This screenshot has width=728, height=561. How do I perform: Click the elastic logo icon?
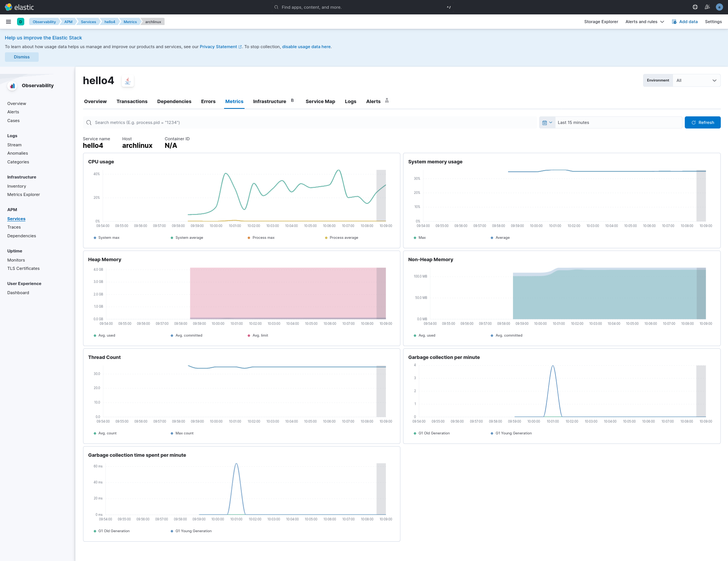point(8,7)
